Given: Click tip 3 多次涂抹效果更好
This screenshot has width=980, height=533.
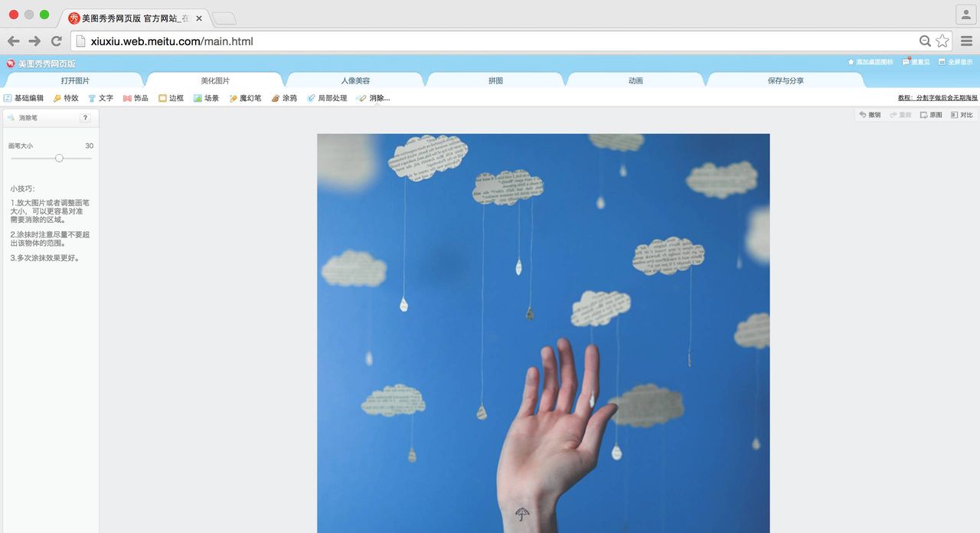Looking at the screenshot, I should pyautogui.click(x=45, y=258).
